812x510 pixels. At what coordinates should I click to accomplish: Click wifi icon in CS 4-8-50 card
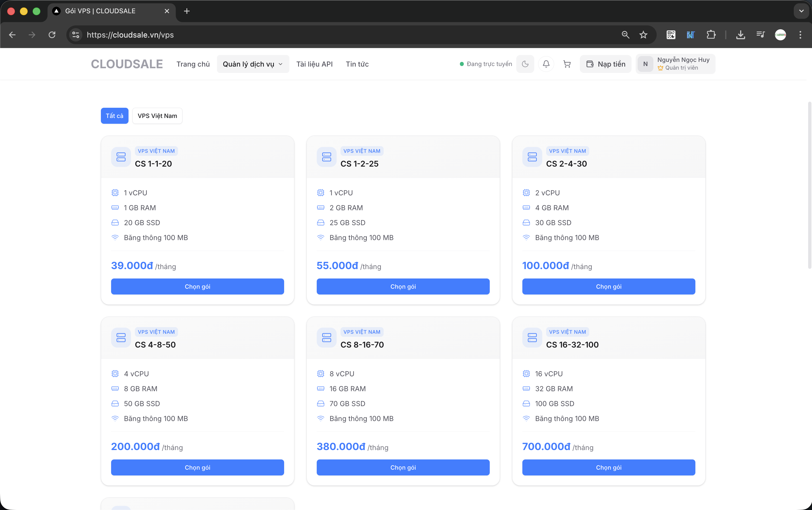click(115, 418)
